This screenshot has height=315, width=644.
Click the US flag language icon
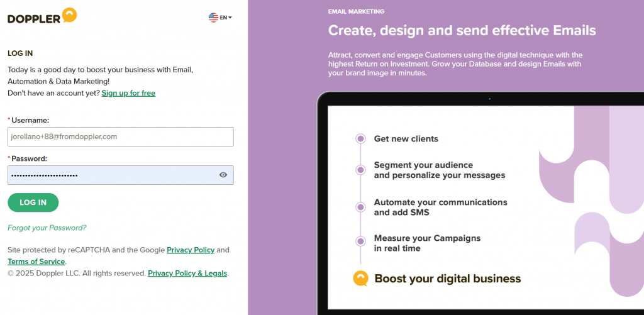[x=213, y=18]
